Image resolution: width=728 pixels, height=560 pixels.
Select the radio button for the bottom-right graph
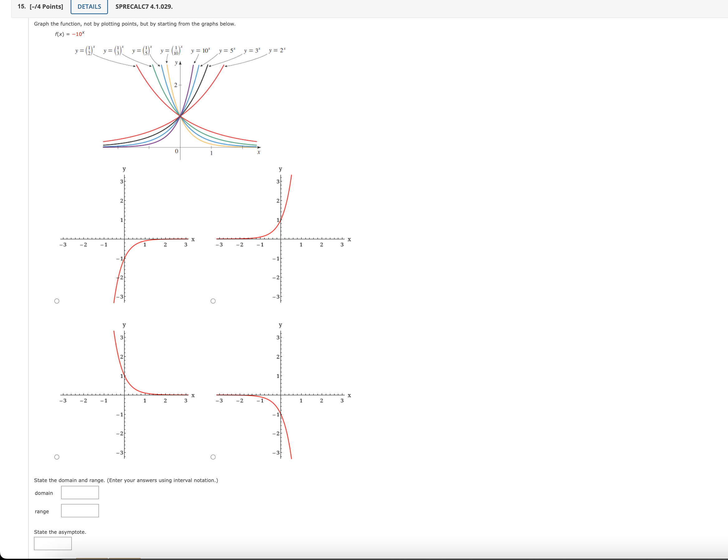pyautogui.click(x=213, y=457)
